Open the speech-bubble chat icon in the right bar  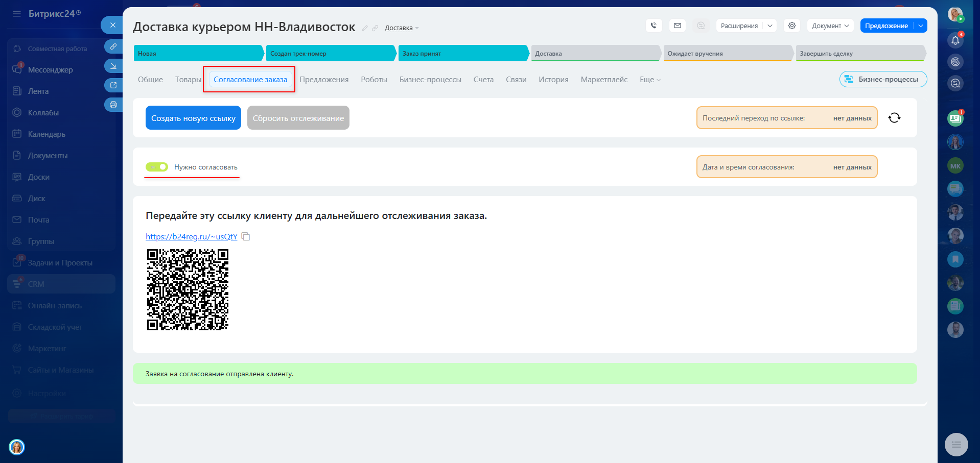point(955,189)
